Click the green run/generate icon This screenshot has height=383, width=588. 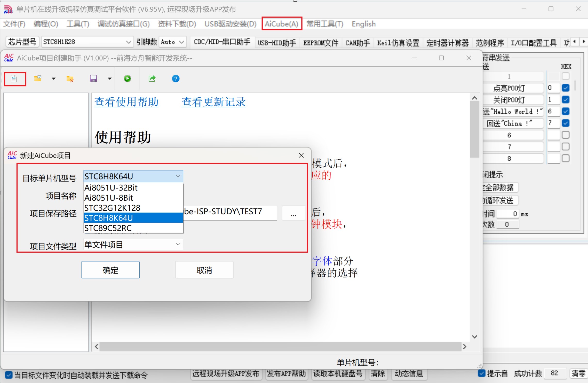pyautogui.click(x=127, y=79)
